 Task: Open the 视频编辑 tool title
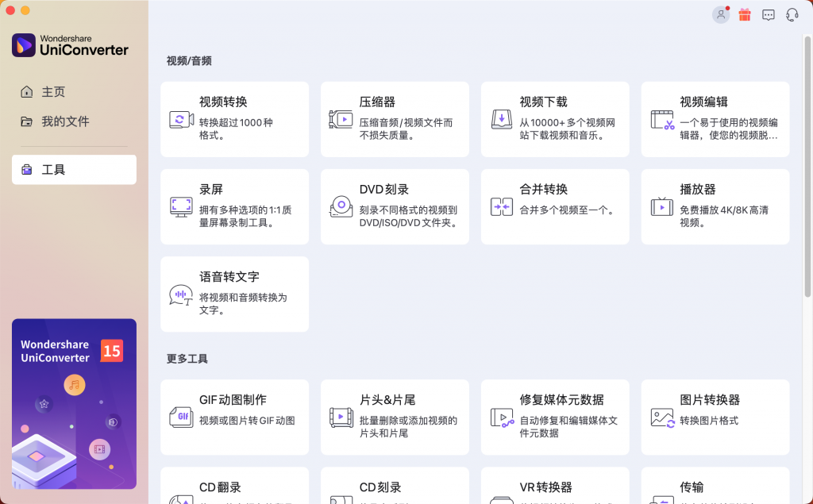click(x=704, y=102)
